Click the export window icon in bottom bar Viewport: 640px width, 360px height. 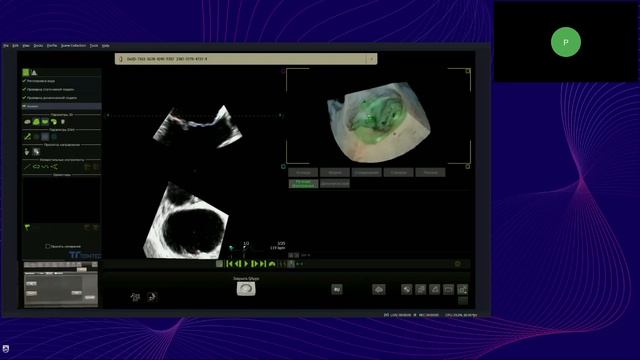462,290
